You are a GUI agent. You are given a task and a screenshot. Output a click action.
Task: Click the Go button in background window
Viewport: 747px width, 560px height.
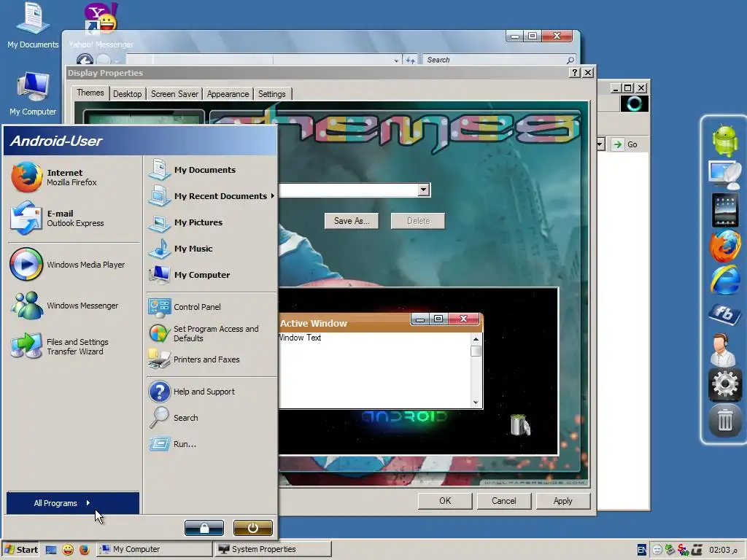[x=625, y=144]
